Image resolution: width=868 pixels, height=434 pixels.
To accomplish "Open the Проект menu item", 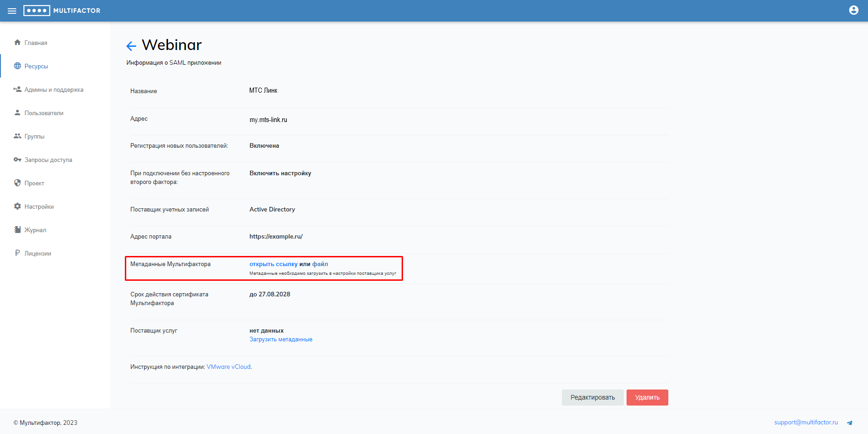I will (34, 183).
